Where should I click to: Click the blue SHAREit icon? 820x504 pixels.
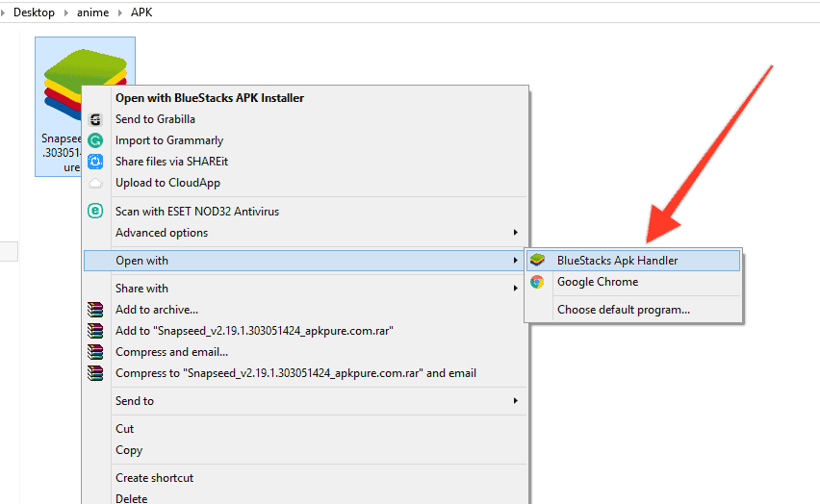tap(95, 162)
